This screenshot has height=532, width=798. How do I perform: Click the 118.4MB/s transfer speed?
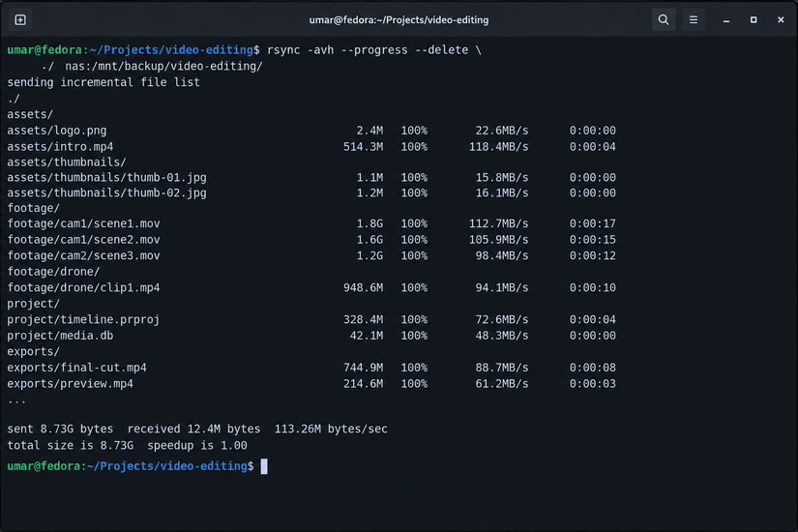pos(499,147)
